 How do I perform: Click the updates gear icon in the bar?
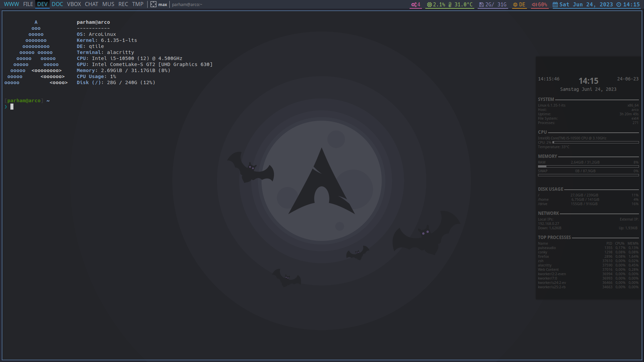[x=414, y=5]
